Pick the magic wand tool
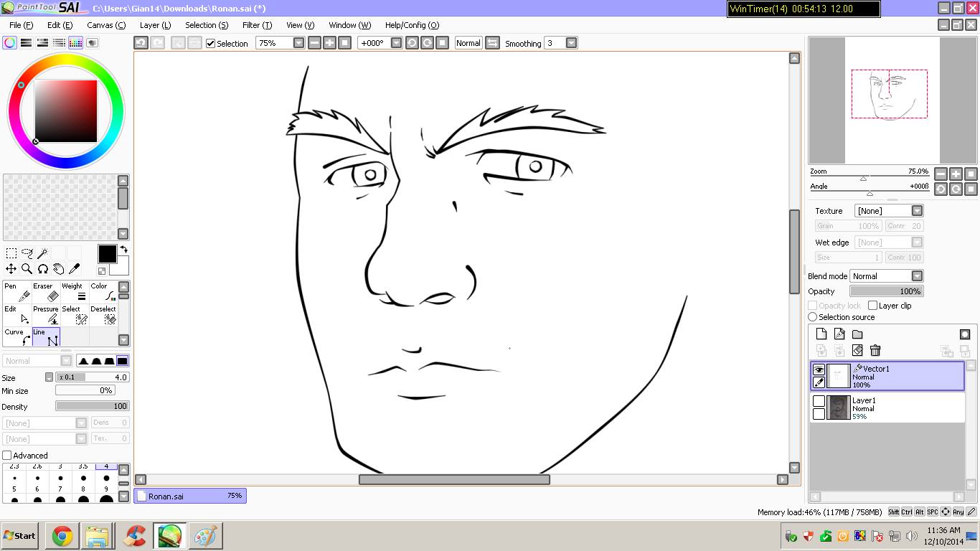This screenshot has width=980, height=551. (x=43, y=253)
